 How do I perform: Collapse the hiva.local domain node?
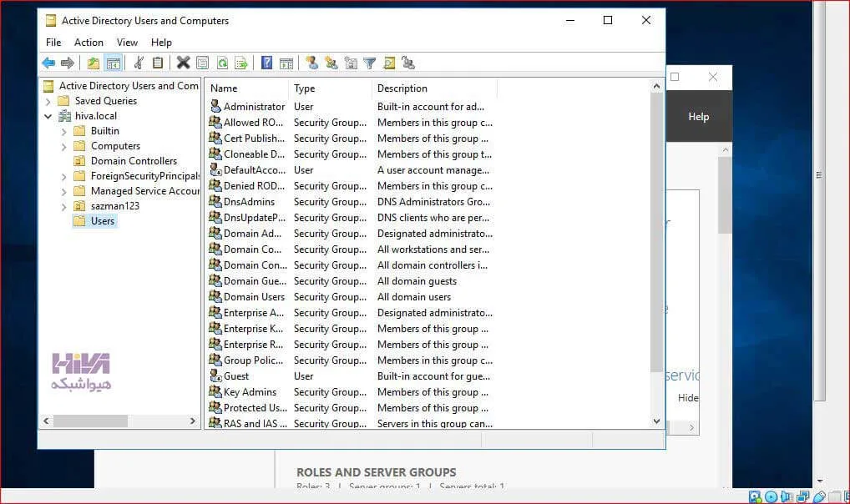pos(48,116)
